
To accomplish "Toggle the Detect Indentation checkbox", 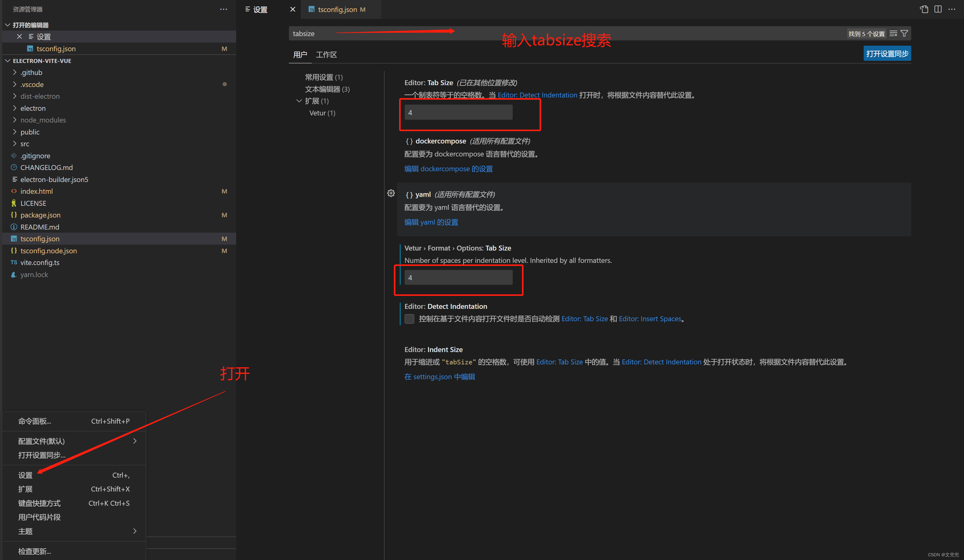I will point(409,319).
